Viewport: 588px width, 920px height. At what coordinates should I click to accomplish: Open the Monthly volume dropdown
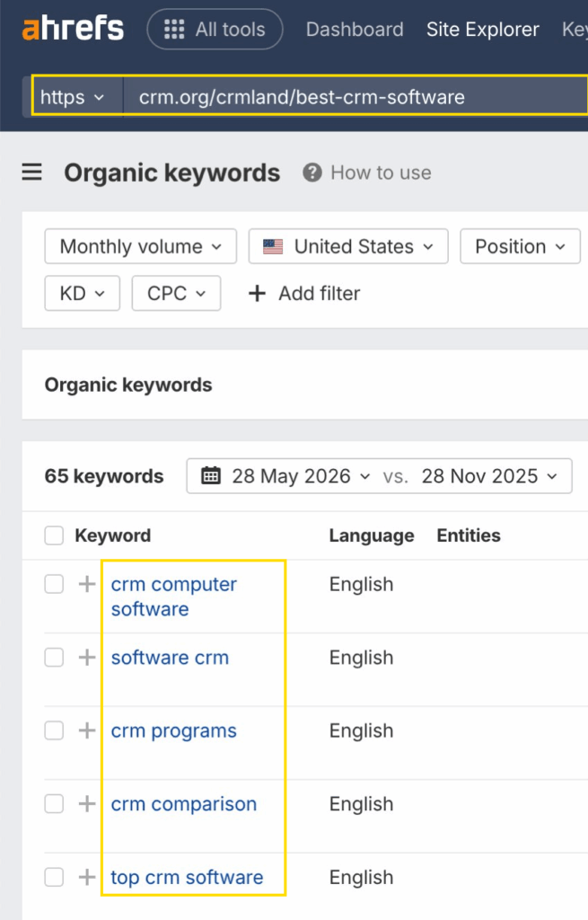tap(141, 246)
